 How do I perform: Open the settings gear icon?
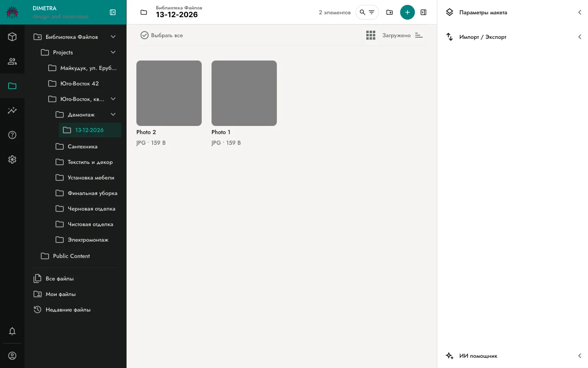click(12, 159)
